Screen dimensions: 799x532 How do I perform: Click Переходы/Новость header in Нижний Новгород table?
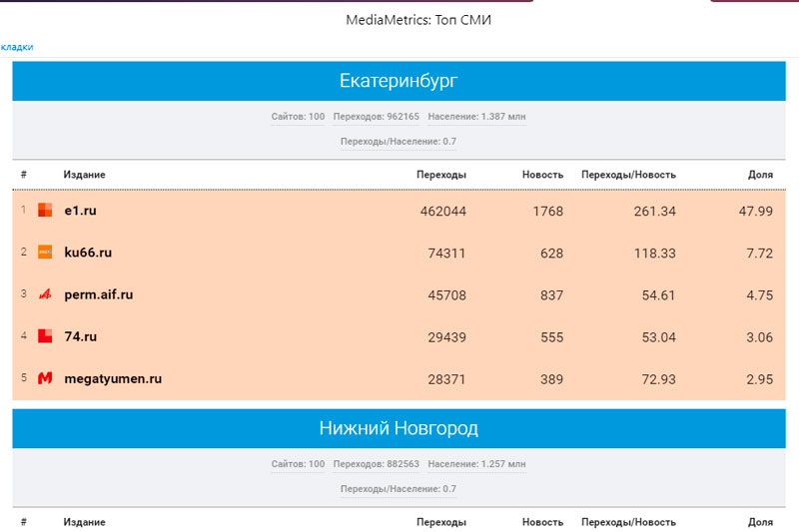tap(628, 522)
